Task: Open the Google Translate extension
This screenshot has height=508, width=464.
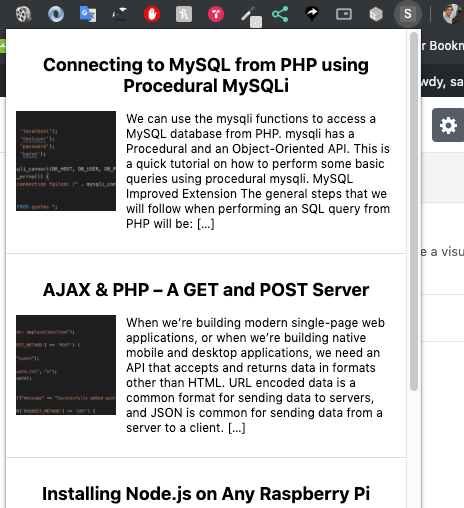Action: click(x=88, y=14)
